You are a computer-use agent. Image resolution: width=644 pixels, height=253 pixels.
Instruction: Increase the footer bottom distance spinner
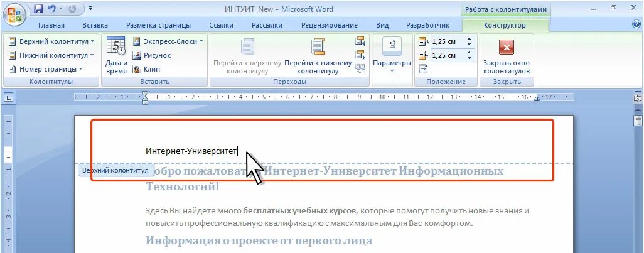469,52
